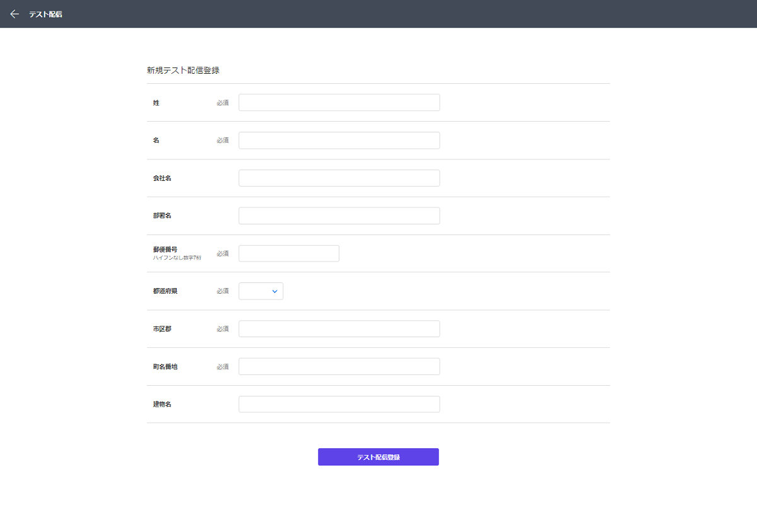This screenshot has width=757, height=532.
Task: Click the 都道府県 label
Action: pyautogui.click(x=165, y=291)
